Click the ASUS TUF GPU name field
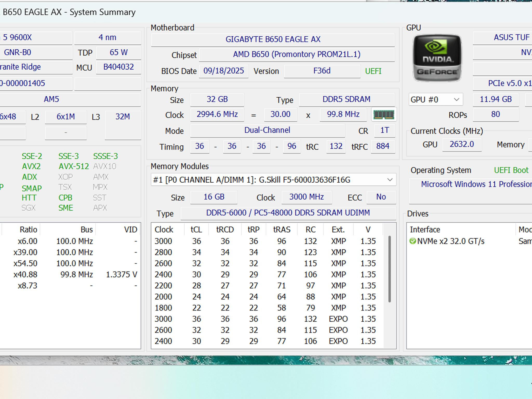The height and width of the screenshot is (399, 532). coord(502,37)
